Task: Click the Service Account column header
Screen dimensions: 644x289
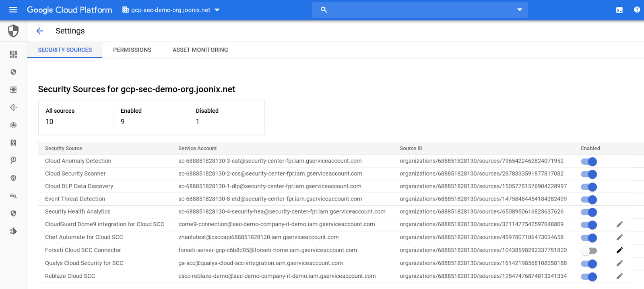Action: [x=198, y=149]
